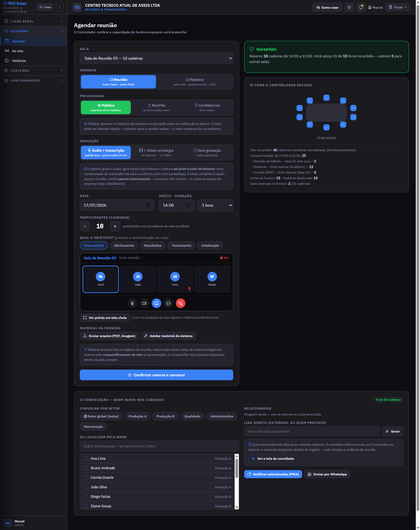This screenshot has width=420, height=530.
Task: Click Ver a tela do convidado
Action: point(273,459)
